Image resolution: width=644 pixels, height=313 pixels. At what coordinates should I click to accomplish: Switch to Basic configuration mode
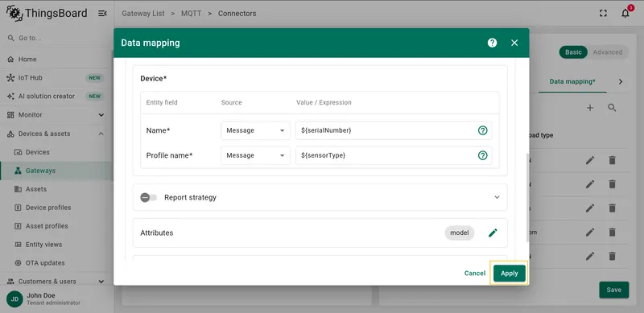pos(573,52)
